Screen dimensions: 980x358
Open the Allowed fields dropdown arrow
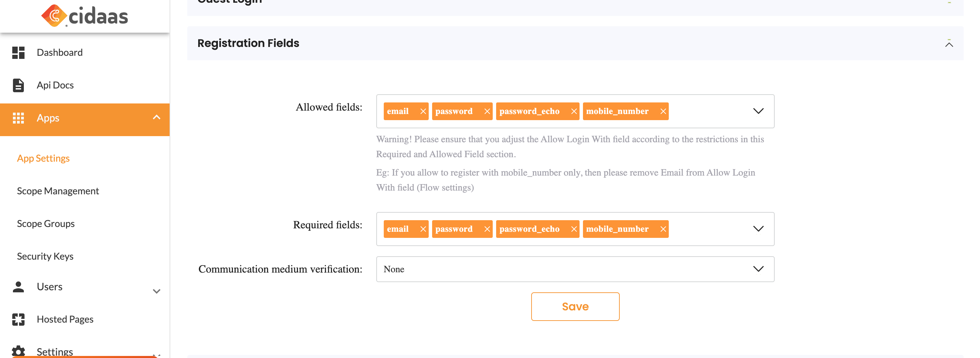(758, 111)
